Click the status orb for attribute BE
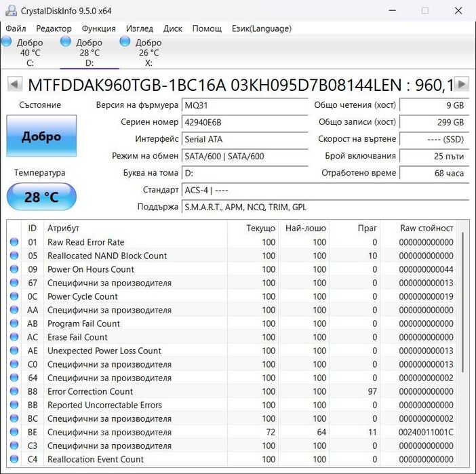 click(x=14, y=432)
